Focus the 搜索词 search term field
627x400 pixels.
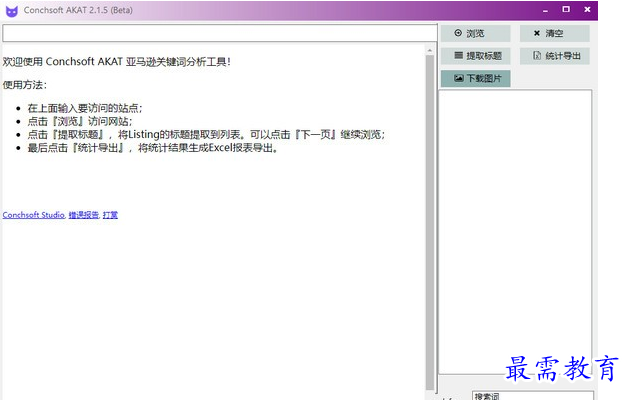click(x=533, y=396)
